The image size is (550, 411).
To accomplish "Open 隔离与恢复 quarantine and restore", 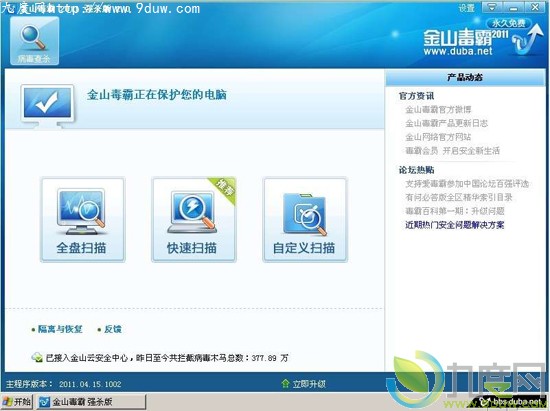I will tap(60, 329).
